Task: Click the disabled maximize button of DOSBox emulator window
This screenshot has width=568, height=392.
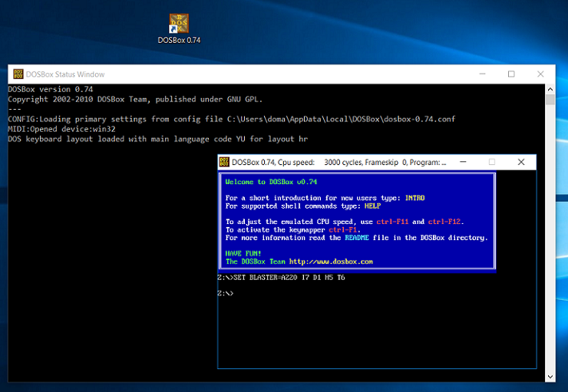Action: pyautogui.click(x=491, y=162)
